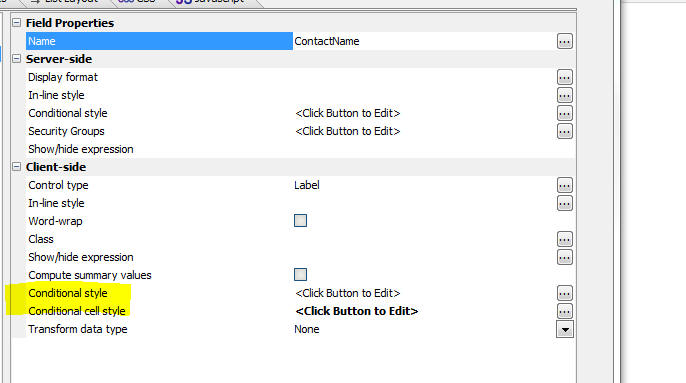This screenshot has height=383, width=686.
Task: Click the ContactName value field
Action: tap(424, 41)
